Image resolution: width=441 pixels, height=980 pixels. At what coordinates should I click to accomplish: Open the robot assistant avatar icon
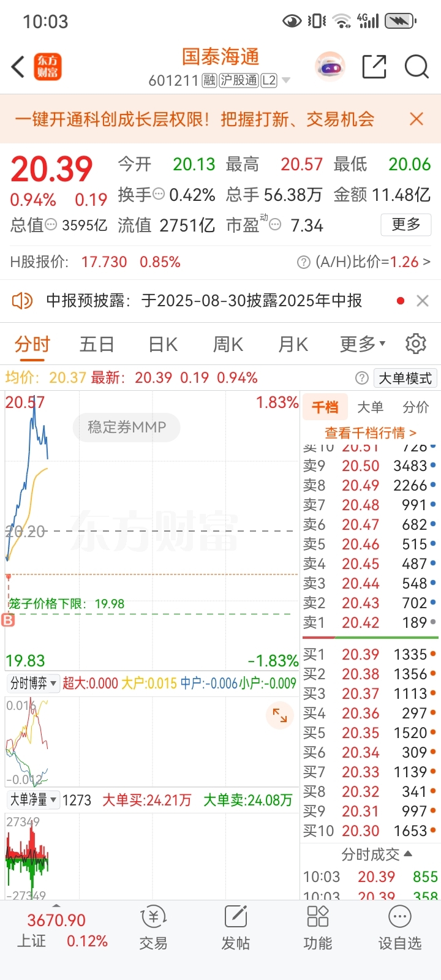330,67
